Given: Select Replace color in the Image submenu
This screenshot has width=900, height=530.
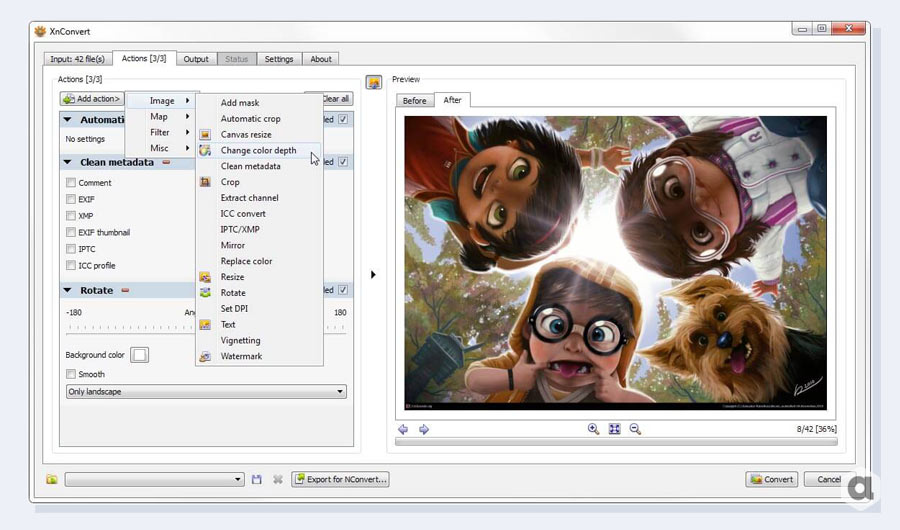Looking at the screenshot, I should pyautogui.click(x=259, y=261).
